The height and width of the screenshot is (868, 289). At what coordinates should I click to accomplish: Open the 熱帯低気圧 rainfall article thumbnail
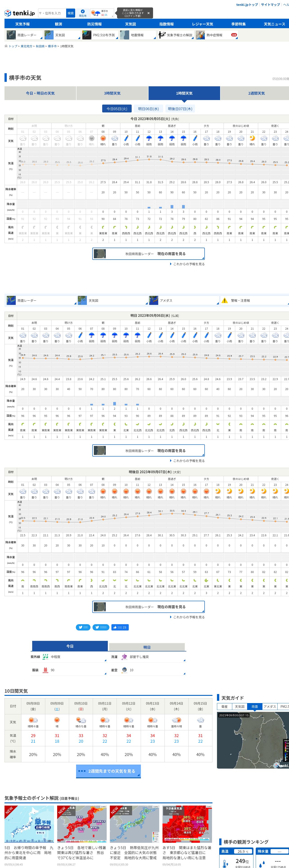(135, 824)
